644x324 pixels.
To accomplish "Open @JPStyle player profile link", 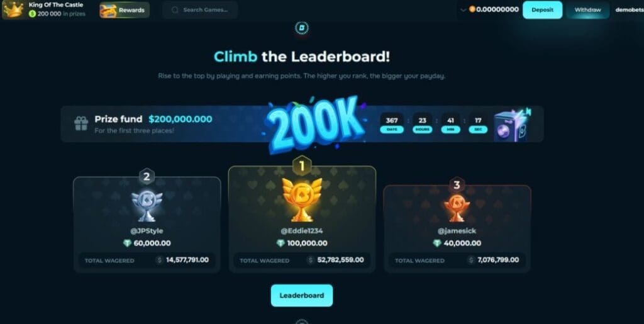I will click(147, 231).
